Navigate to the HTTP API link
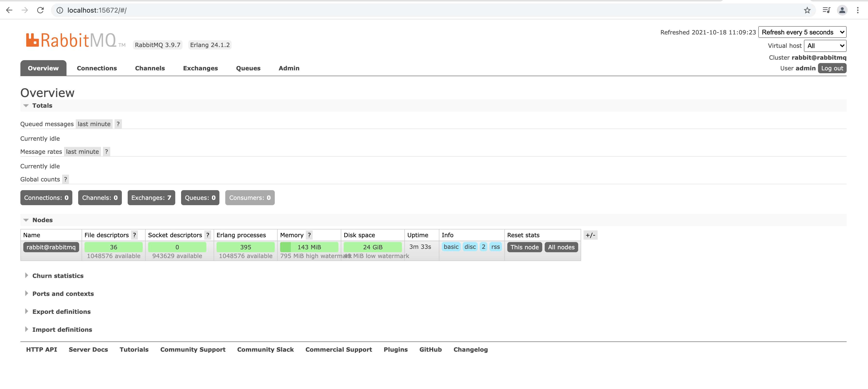Viewport: 868px width, 389px height. tap(42, 349)
